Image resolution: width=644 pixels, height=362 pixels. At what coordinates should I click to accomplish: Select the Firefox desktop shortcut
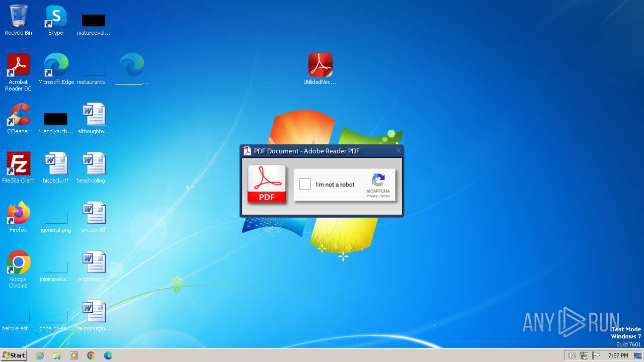point(18,217)
